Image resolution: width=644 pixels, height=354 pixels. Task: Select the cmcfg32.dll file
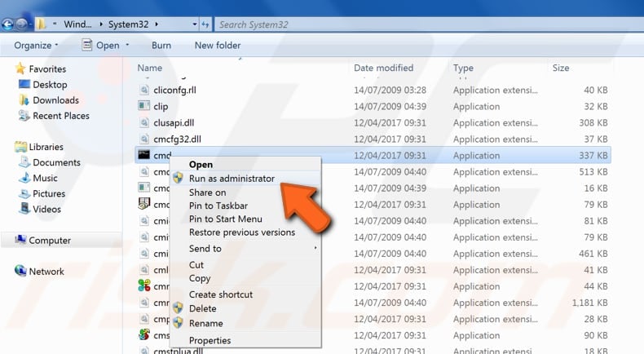(178, 139)
